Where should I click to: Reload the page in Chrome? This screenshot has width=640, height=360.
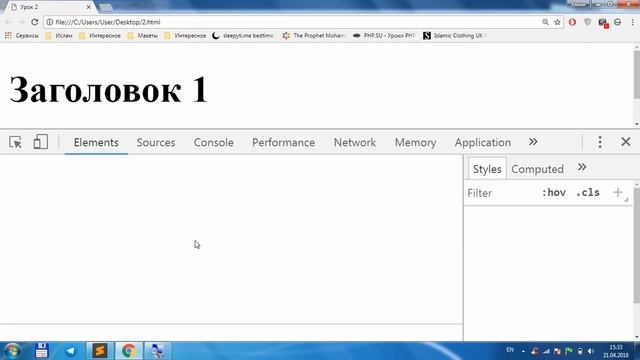35,22
